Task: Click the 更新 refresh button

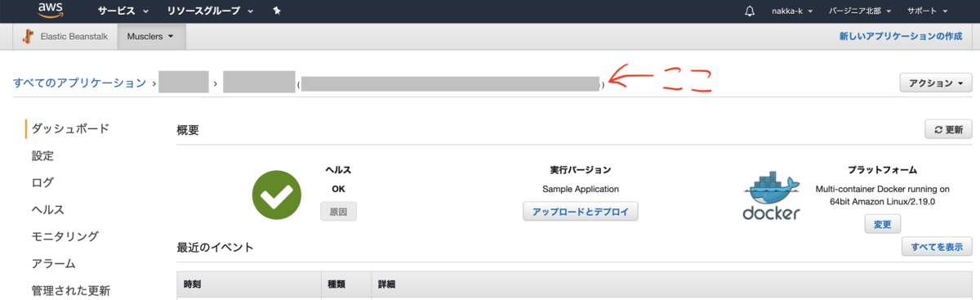Action: 948,129
